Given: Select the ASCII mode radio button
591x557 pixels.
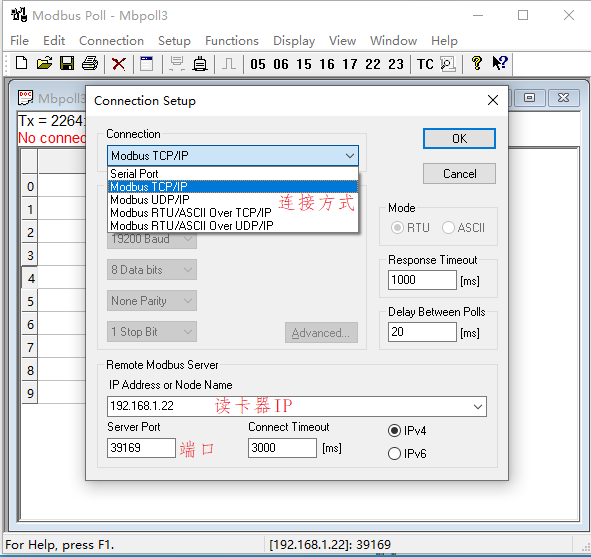Looking at the screenshot, I should point(448,228).
